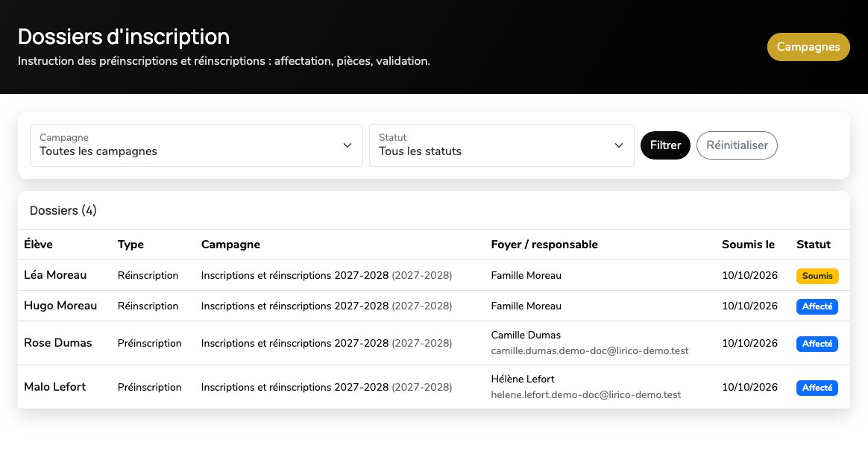Viewport: 868px width, 463px height.
Task: Click the Affecté badge in Hugo Moreau row
Action: pos(817,306)
